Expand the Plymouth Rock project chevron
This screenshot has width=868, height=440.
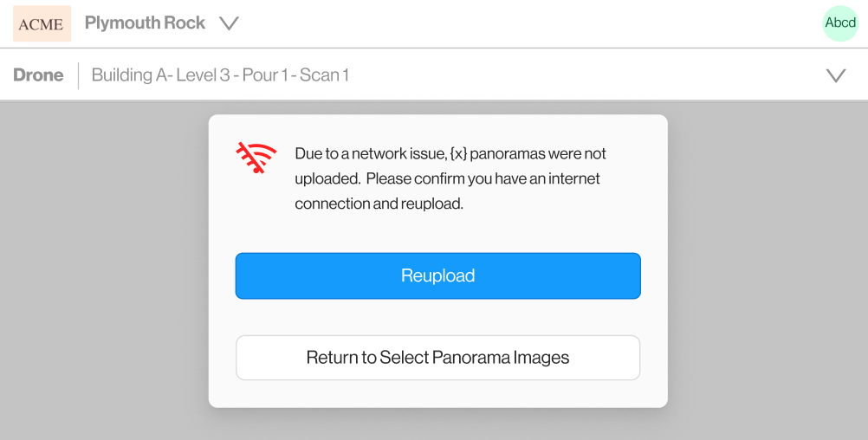(229, 23)
